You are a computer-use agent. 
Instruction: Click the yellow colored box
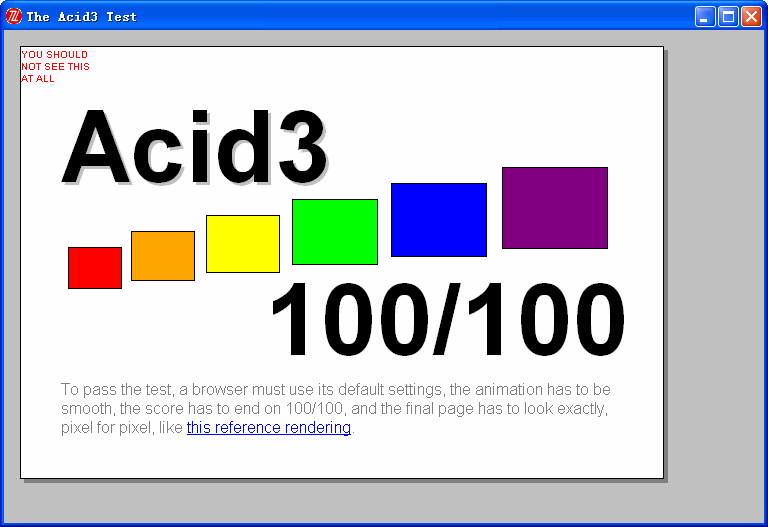[x=243, y=244]
